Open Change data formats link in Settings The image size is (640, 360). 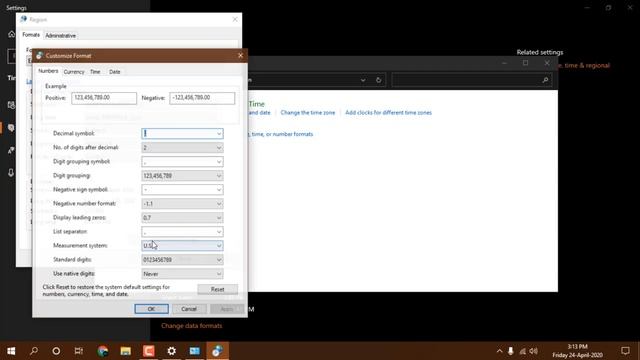pos(192,326)
